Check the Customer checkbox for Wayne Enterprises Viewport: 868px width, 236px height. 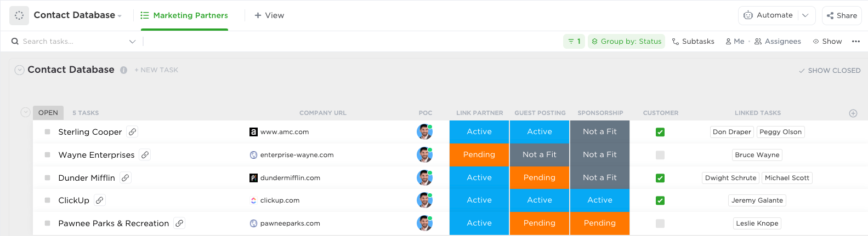pyautogui.click(x=660, y=155)
